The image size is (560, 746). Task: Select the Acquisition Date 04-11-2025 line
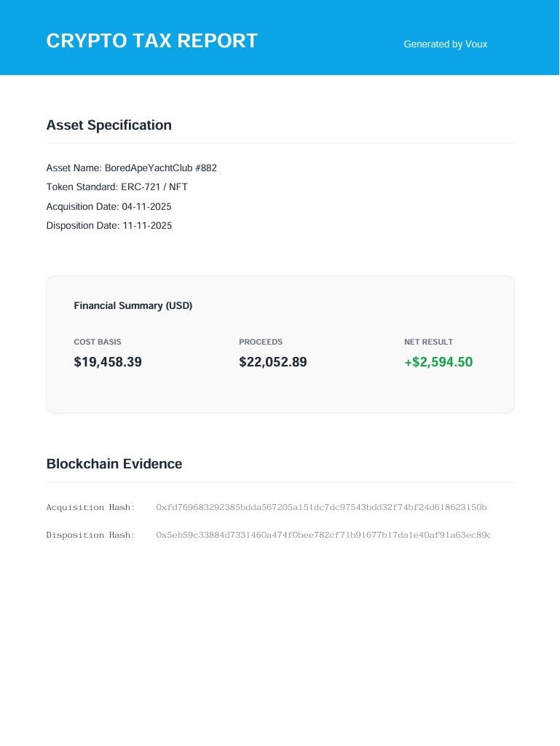[x=109, y=206]
